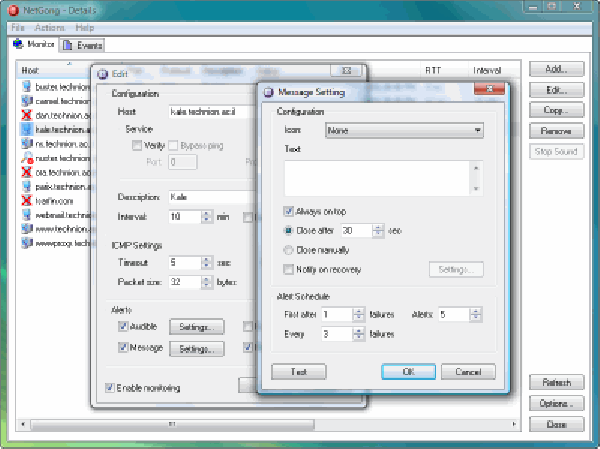Click the www.technion host icon
Viewport: 600px width, 449px height.
[26, 229]
